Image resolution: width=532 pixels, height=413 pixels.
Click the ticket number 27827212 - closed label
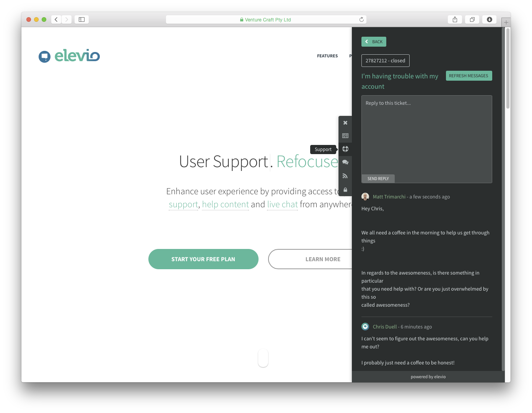[x=386, y=61]
